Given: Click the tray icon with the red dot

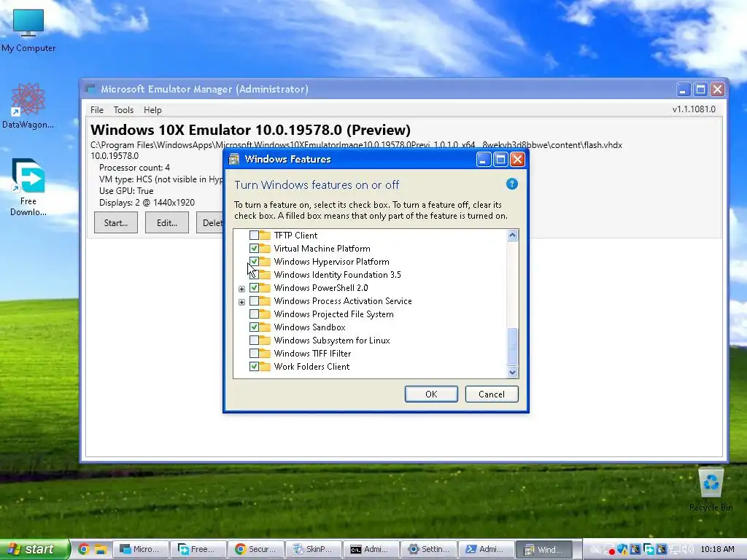Looking at the screenshot, I should (x=609, y=550).
